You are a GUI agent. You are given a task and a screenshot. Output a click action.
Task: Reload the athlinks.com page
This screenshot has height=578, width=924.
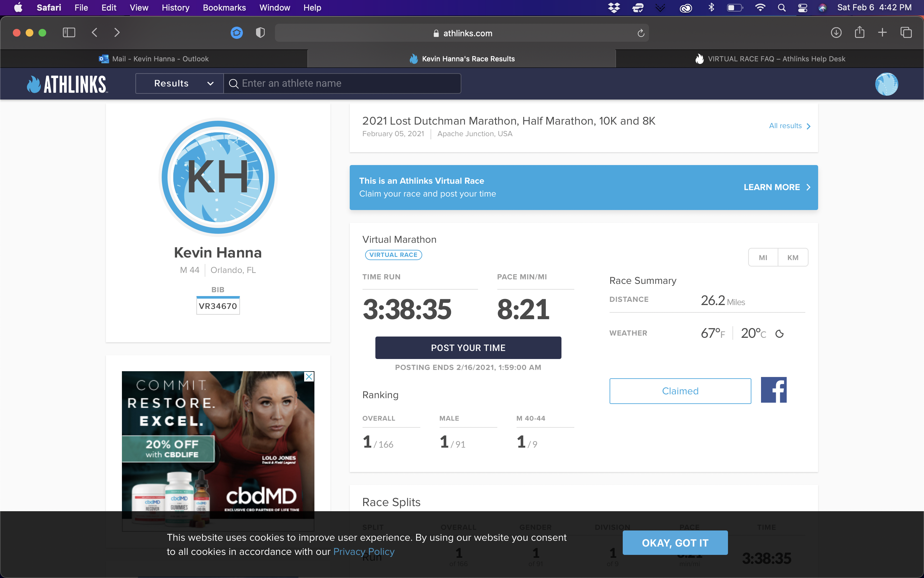pyautogui.click(x=641, y=33)
